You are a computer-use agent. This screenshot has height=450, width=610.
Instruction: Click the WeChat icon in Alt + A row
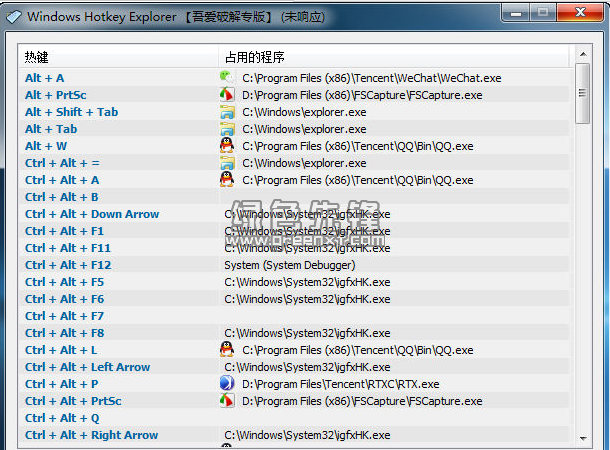coord(227,77)
